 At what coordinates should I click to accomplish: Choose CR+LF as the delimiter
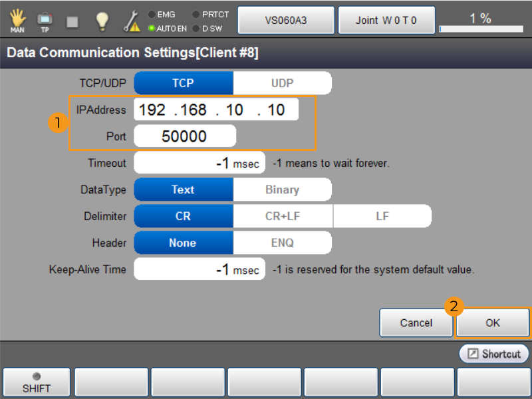[282, 215]
